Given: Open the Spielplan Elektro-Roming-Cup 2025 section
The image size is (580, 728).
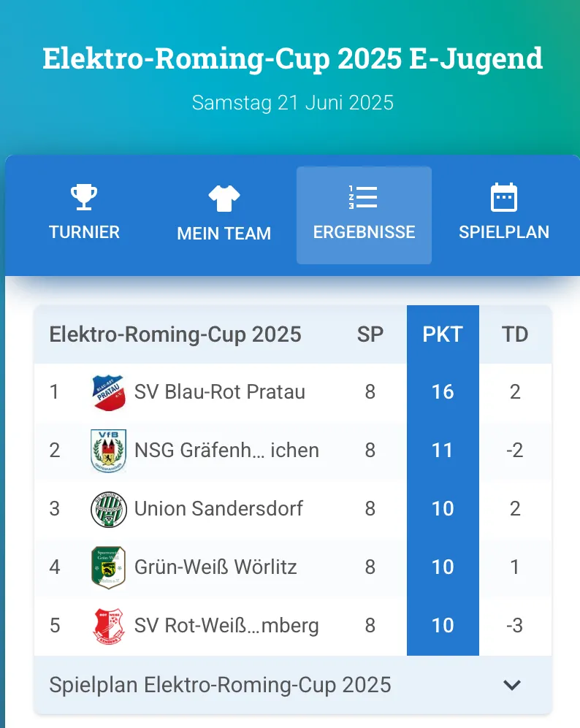Looking at the screenshot, I should [x=220, y=685].
